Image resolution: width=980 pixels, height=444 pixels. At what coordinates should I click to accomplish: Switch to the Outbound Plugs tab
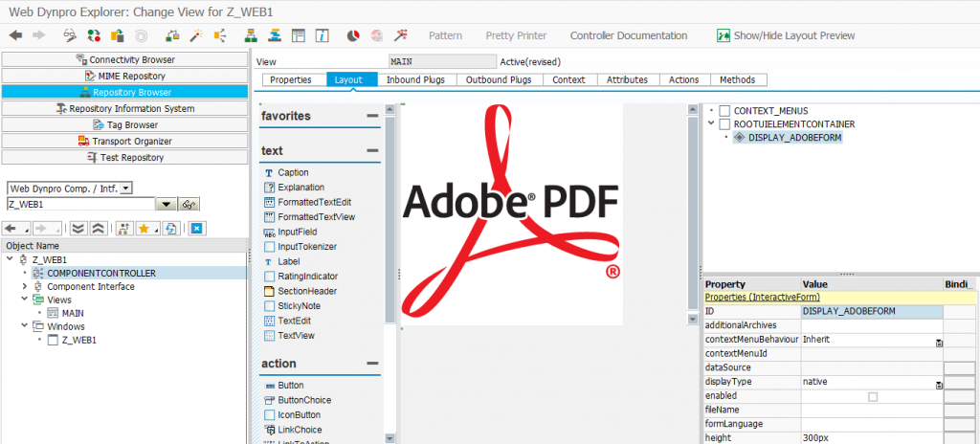pos(499,79)
